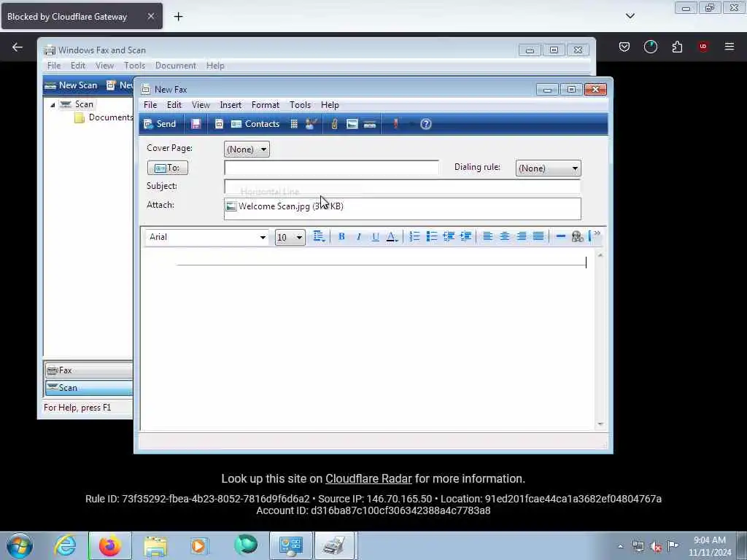Collapse the Scan tree node

53,105
